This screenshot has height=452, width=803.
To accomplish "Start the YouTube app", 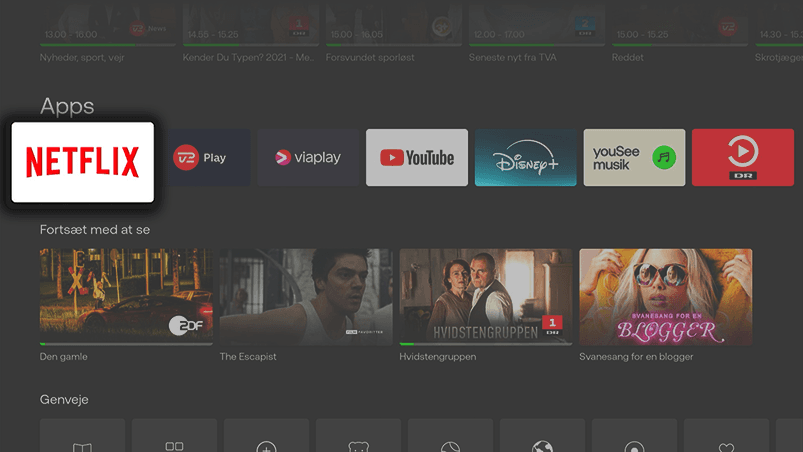I will click(417, 158).
